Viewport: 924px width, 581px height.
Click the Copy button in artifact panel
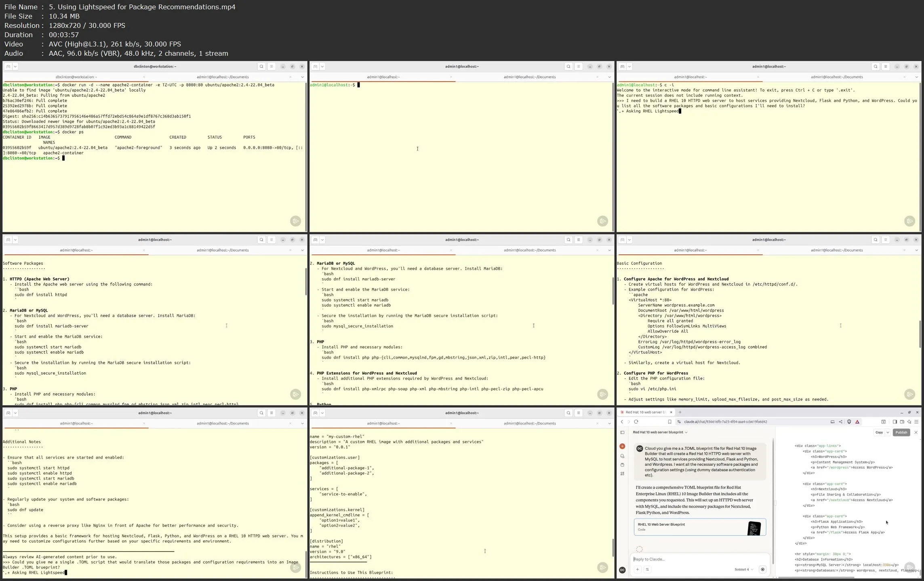coord(879,432)
